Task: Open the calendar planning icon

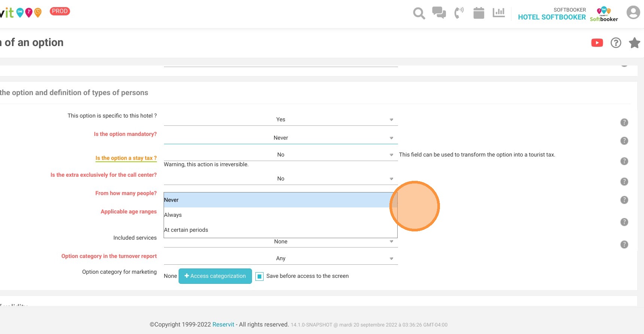Action: [x=479, y=13]
